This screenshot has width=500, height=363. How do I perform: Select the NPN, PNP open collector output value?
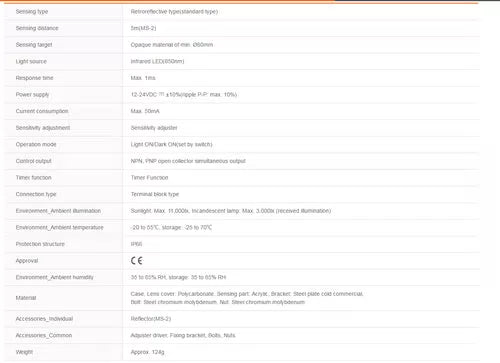188,161
